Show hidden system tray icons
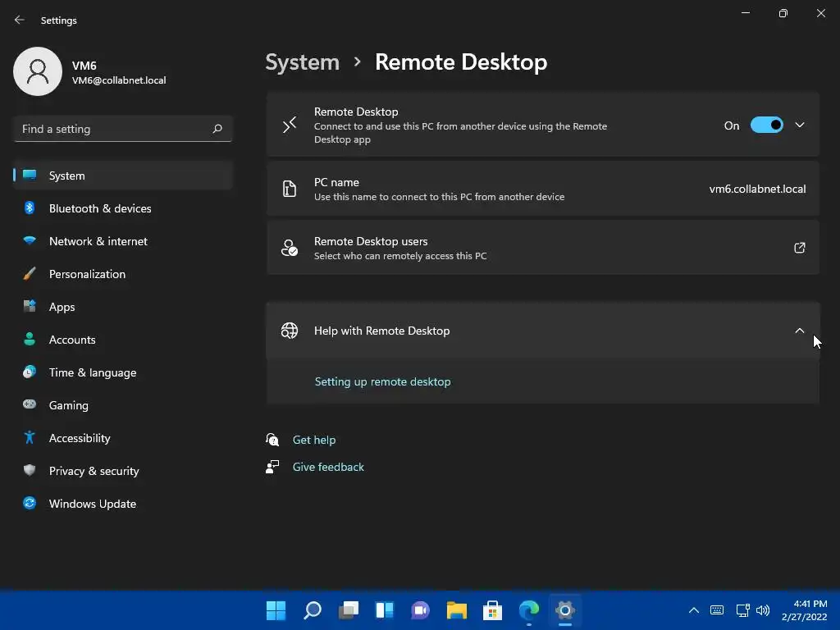The image size is (840, 630). pyautogui.click(x=694, y=610)
